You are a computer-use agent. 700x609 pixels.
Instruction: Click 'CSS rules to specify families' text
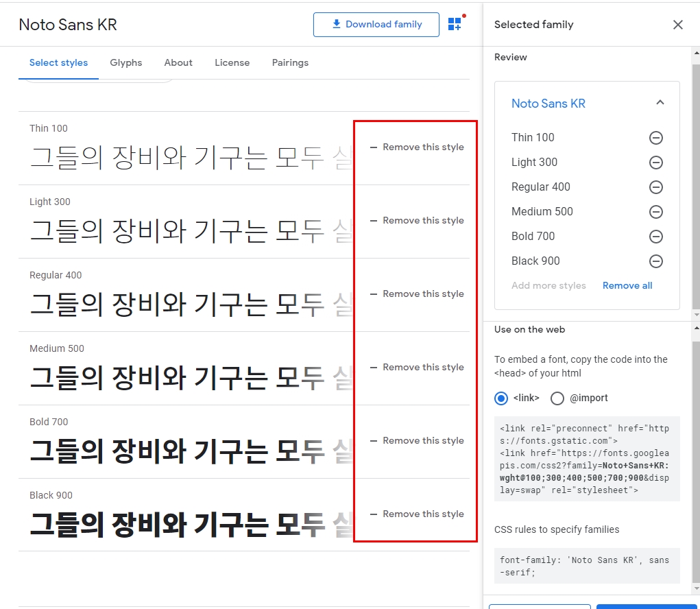(x=557, y=529)
